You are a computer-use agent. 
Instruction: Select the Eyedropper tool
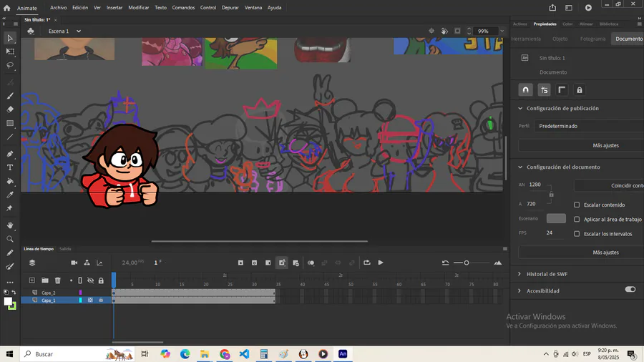(10, 195)
